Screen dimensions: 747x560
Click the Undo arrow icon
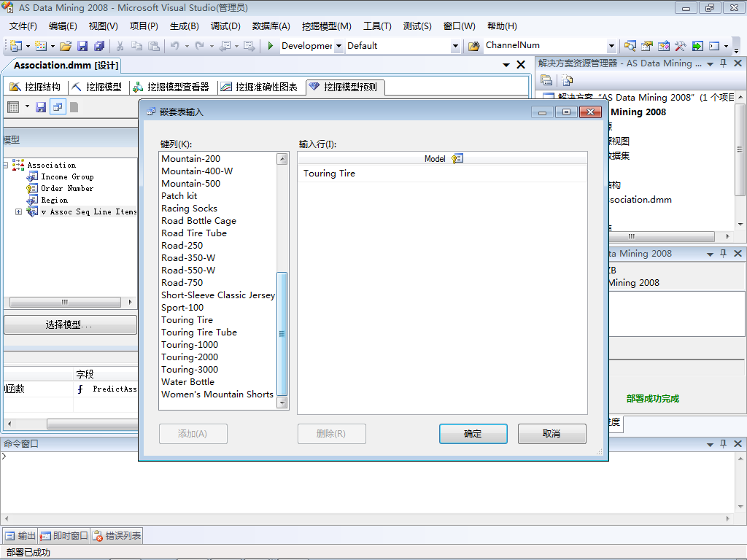(175, 46)
